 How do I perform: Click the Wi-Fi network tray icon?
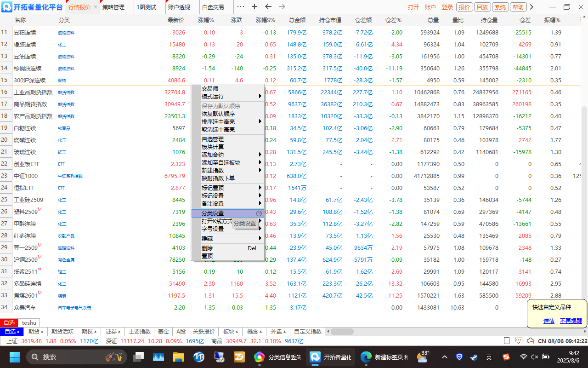[523, 357]
